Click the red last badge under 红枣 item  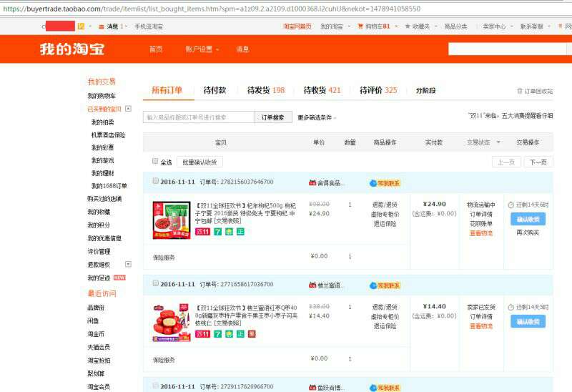click(252, 334)
